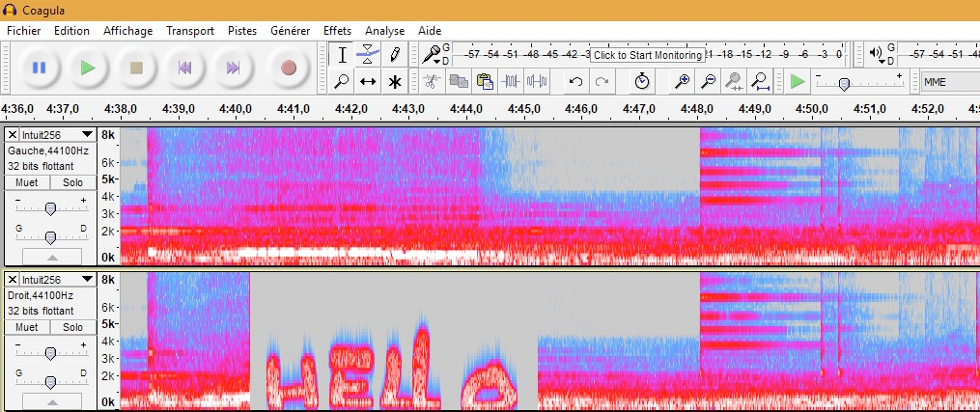
Task: Click the Pause transport button
Action: point(39,68)
